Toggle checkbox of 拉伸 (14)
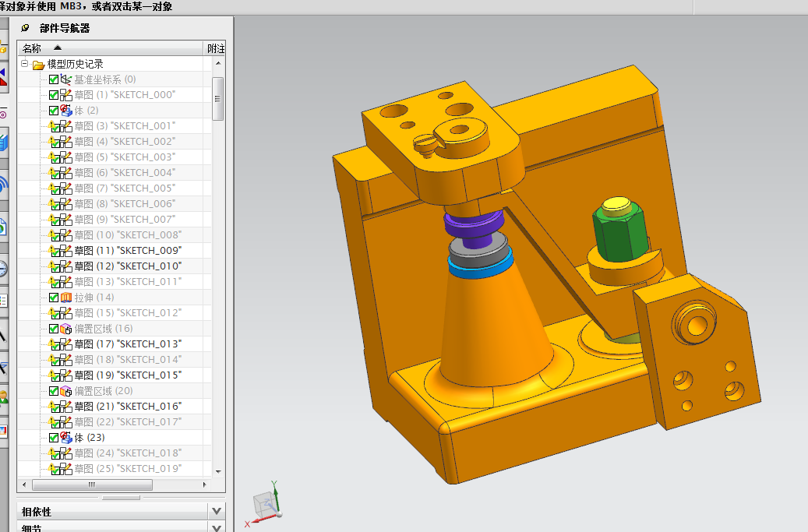Image resolution: width=808 pixels, height=532 pixels. point(54,298)
